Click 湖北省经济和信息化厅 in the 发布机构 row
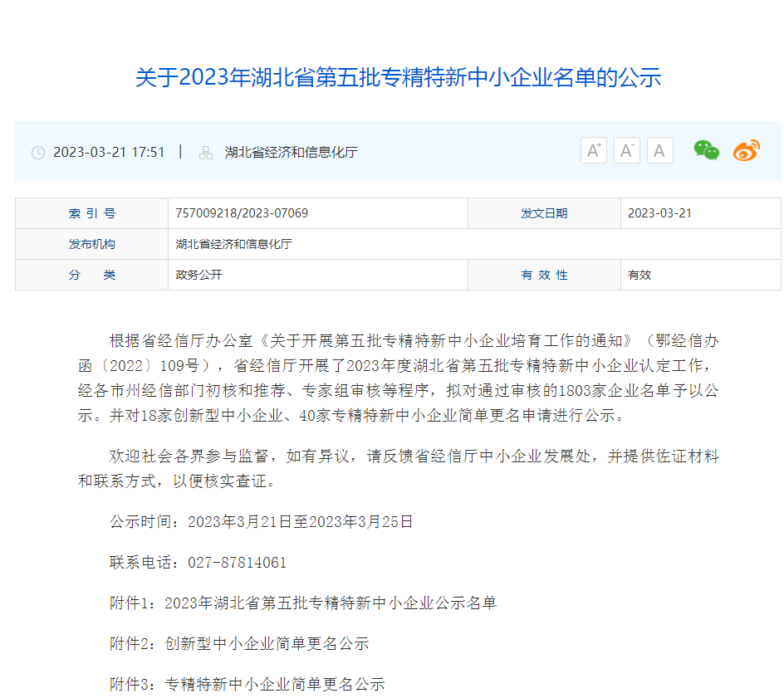The image size is (784, 698). click(233, 244)
